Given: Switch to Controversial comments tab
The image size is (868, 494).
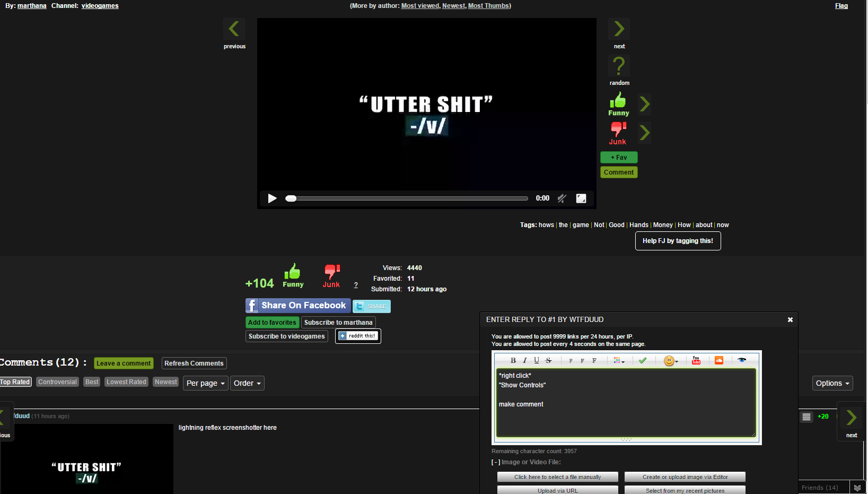Looking at the screenshot, I should click(x=57, y=382).
